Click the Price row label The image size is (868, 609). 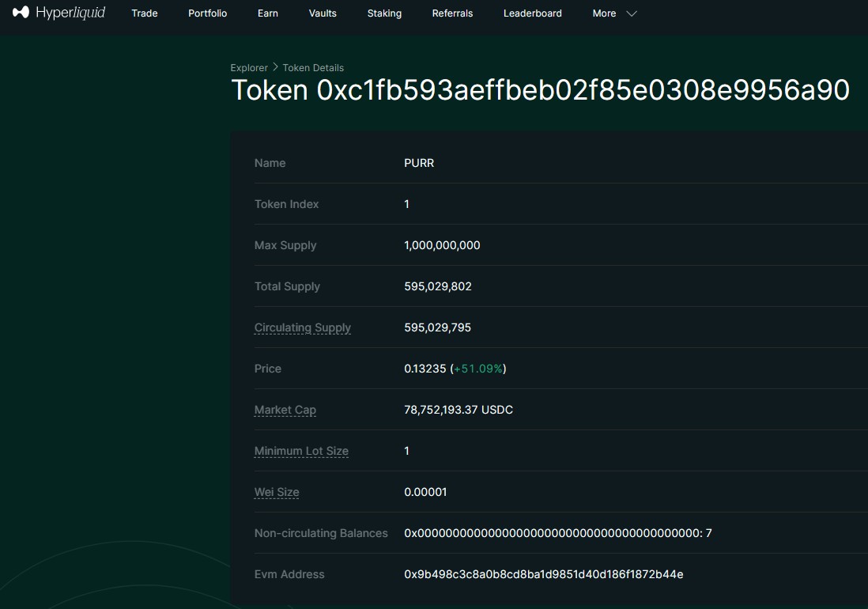point(268,369)
